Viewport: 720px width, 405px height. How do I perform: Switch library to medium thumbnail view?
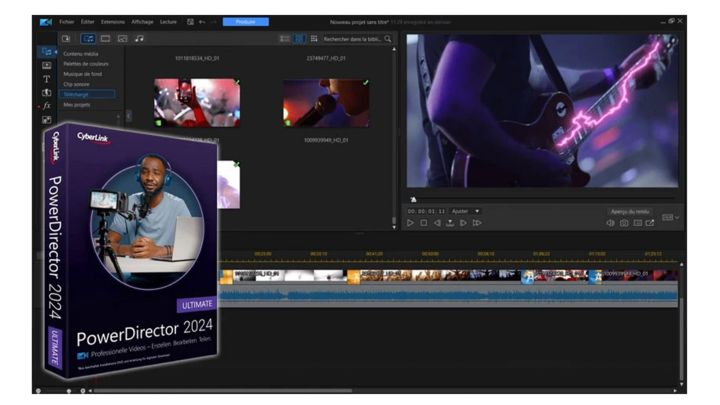click(299, 39)
